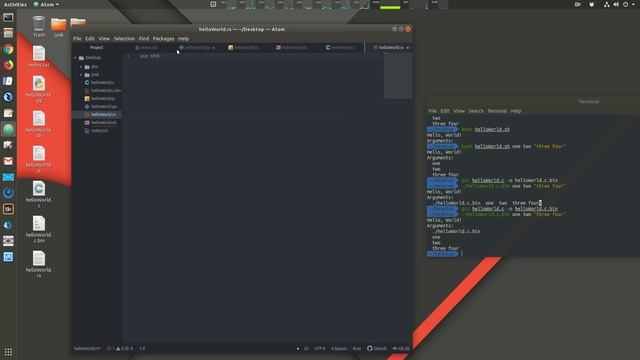Open Atom's View menu

click(104, 39)
